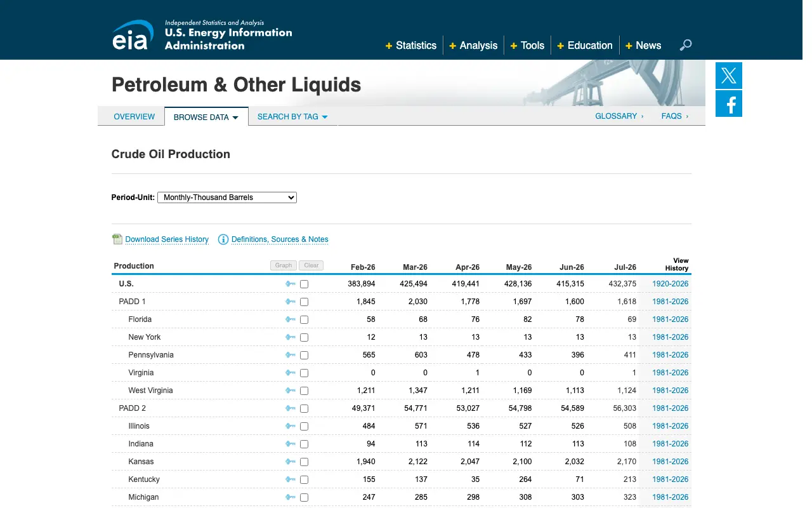The width and height of the screenshot is (812, 508).
Task: Expand the Tools navigation menu
Action: (x=527, y=45)
